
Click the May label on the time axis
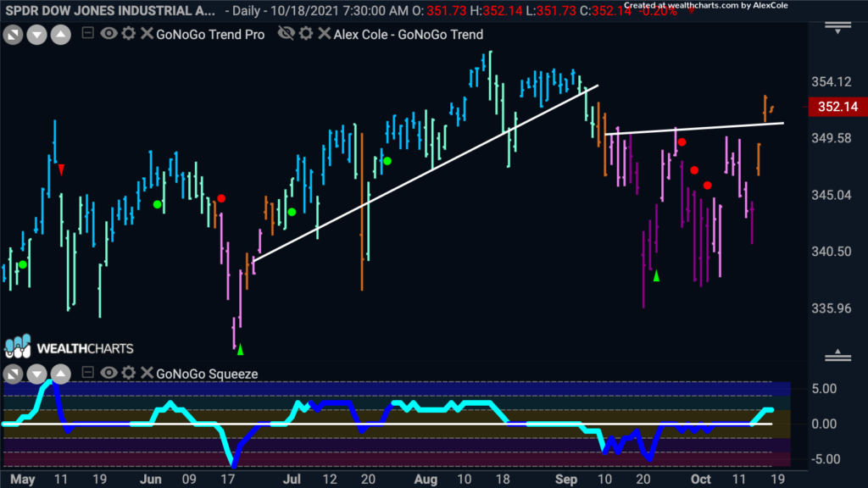(23, 480)
